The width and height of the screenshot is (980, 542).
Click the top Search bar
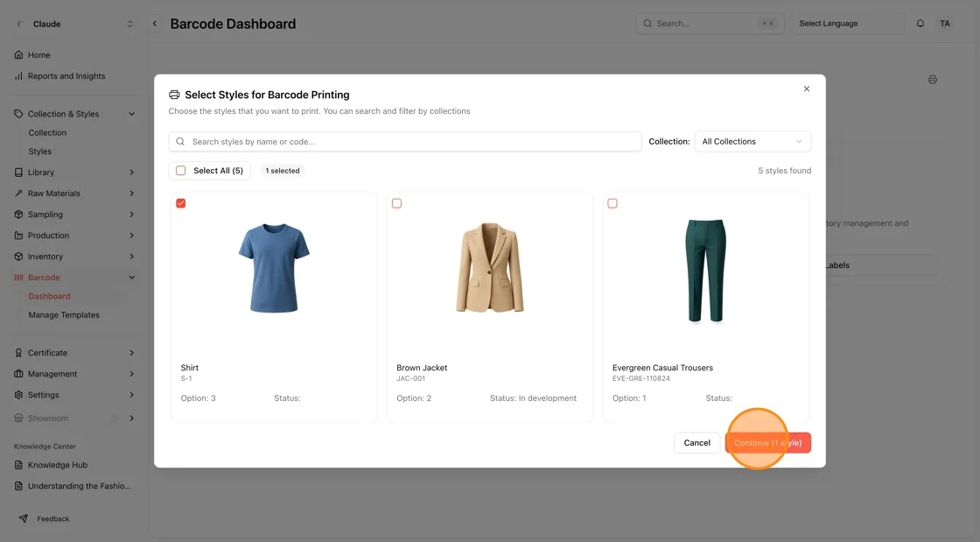click(x=710, y=24)
